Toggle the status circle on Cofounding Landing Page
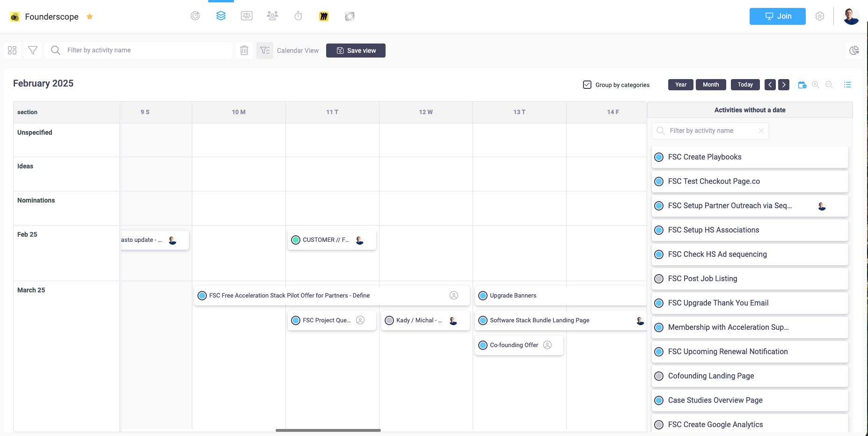 pyautogui.click(x=659, y=376)
